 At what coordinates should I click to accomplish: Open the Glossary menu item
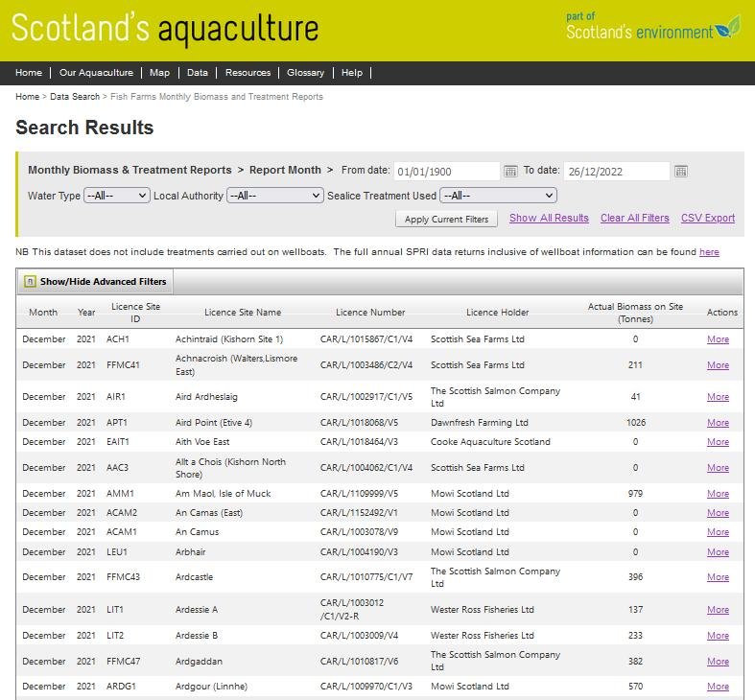pos(305,73)
